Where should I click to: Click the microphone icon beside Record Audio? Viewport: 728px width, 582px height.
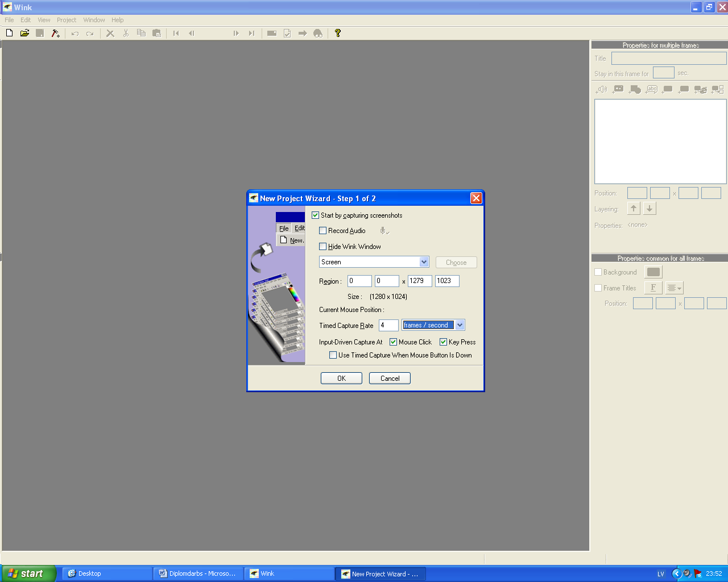[384, 231]
